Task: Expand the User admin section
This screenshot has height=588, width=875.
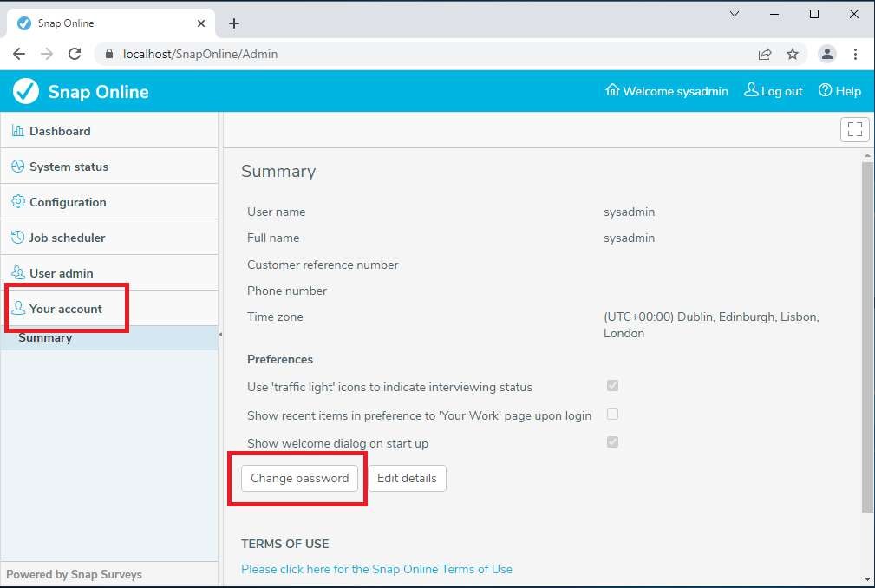Action: tap(61, 273)
